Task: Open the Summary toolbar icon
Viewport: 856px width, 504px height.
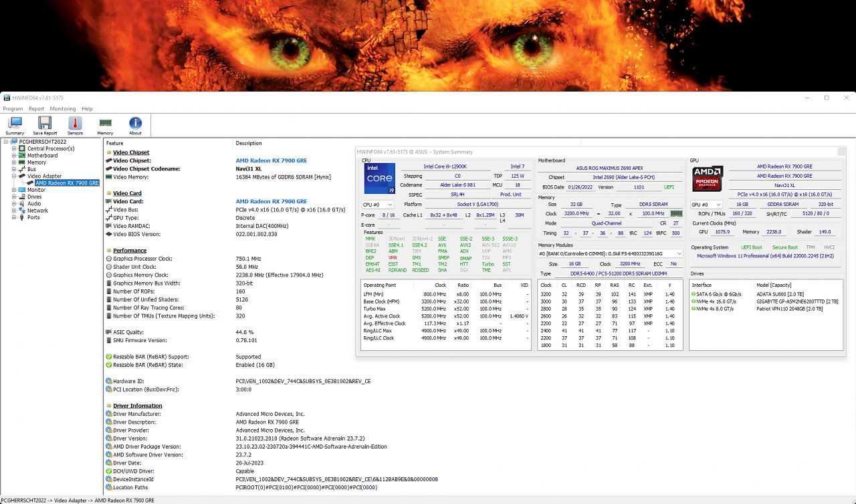Action: (15, 126)
